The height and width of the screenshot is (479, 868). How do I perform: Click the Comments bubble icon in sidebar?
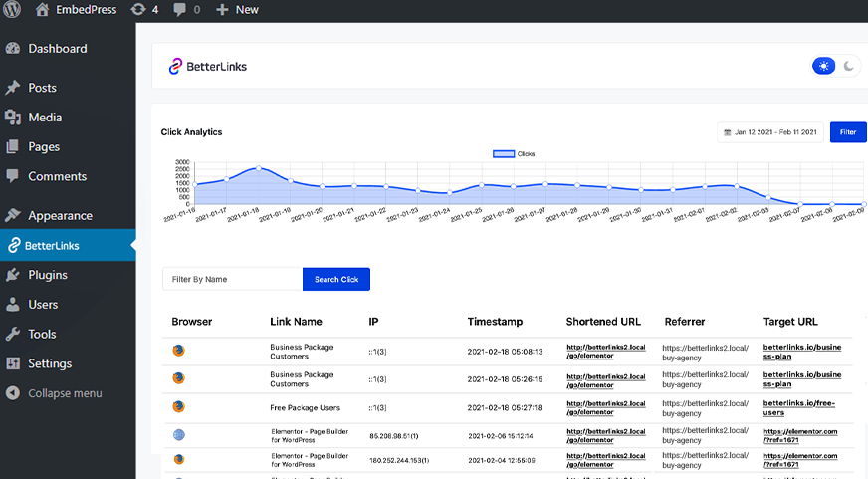point(13,176)
